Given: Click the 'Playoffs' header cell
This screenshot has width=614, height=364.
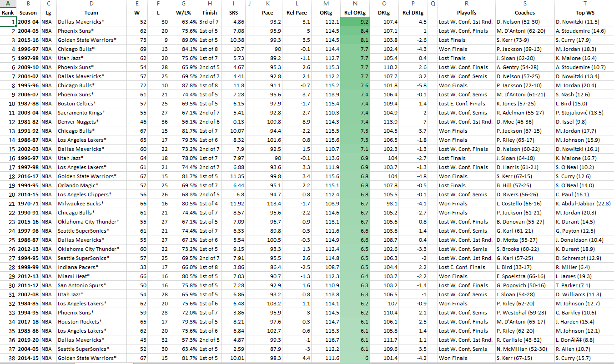Looking at the screenshot, I should (x=466, y=13).
